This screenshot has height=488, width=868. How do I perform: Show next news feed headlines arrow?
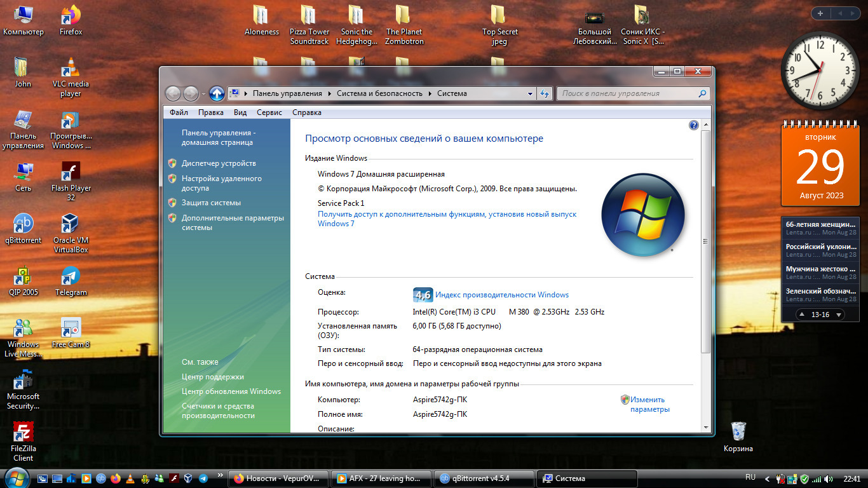tap(838, 315)
